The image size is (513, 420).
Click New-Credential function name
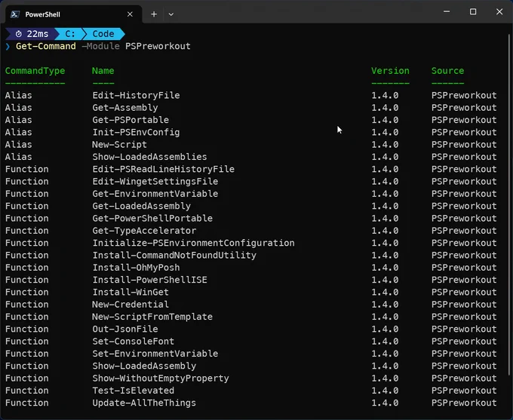[131, 305]
